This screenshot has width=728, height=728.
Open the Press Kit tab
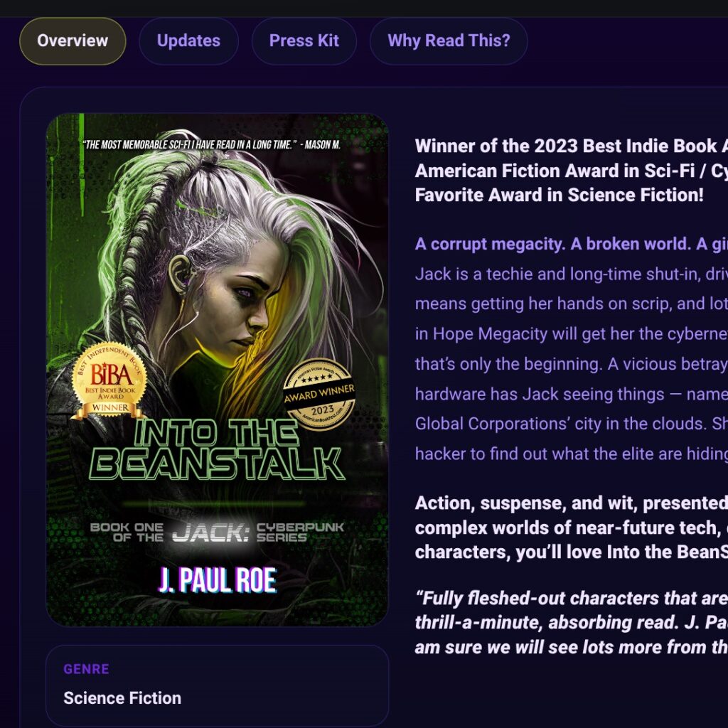304,41
